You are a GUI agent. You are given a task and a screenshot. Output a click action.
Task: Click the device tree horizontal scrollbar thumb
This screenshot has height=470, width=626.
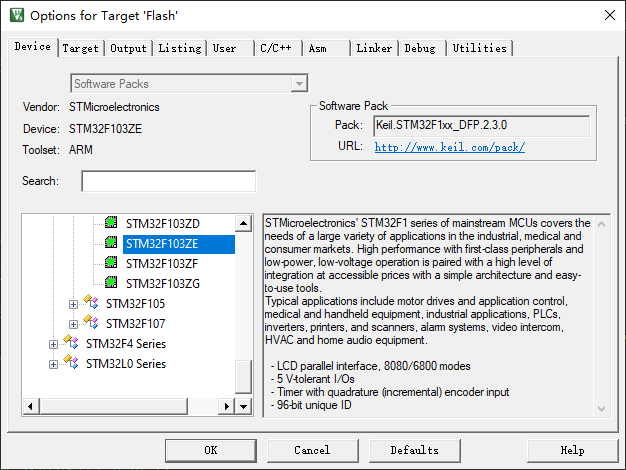tap(113, 407)
